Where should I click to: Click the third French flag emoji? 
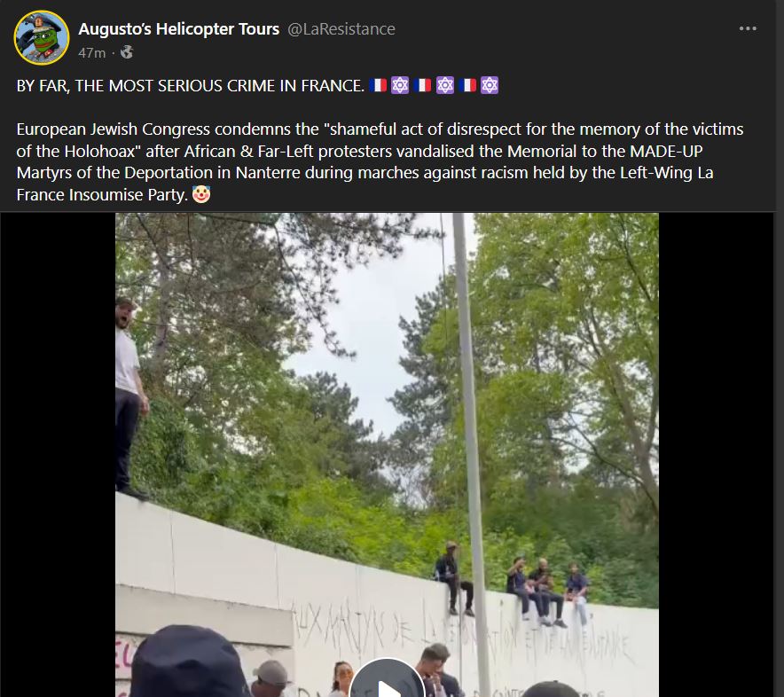click(x=467, y=85)
